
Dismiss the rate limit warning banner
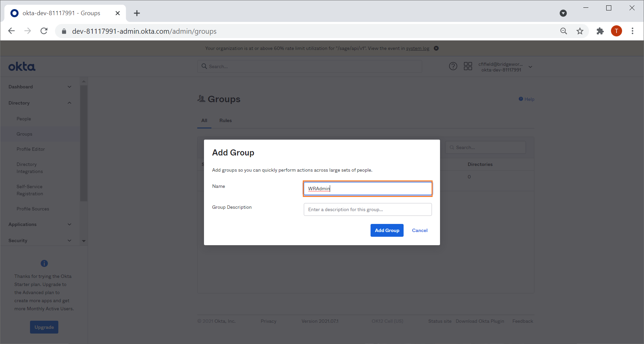click(x=436, y=48)
